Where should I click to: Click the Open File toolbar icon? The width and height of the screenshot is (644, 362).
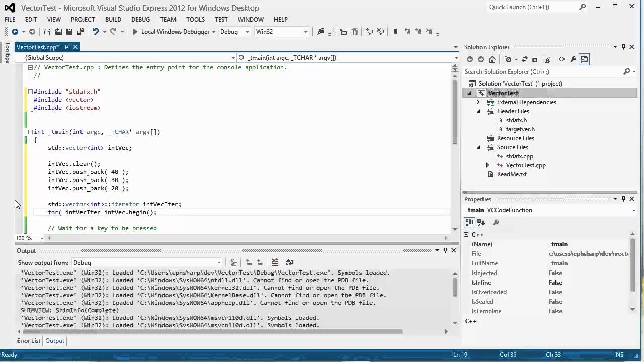pos(58,32)
